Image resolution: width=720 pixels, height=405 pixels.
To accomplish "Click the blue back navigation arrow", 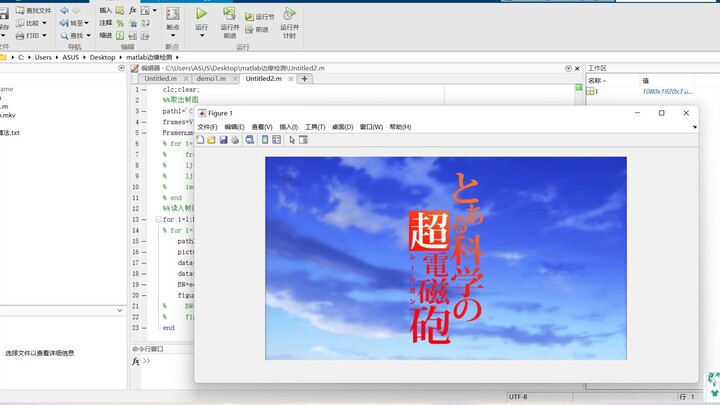I will click(x=64, y=10).
